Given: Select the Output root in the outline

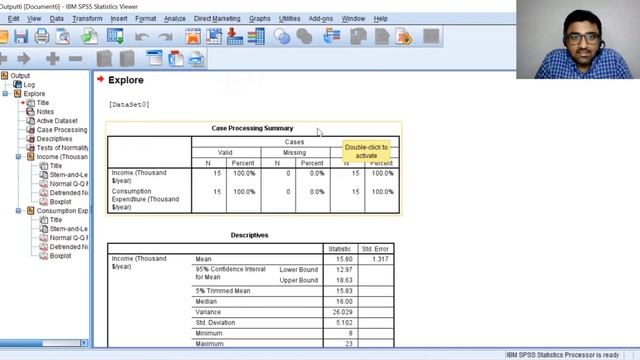Looking at the screenshot, I should coord(20,76).
